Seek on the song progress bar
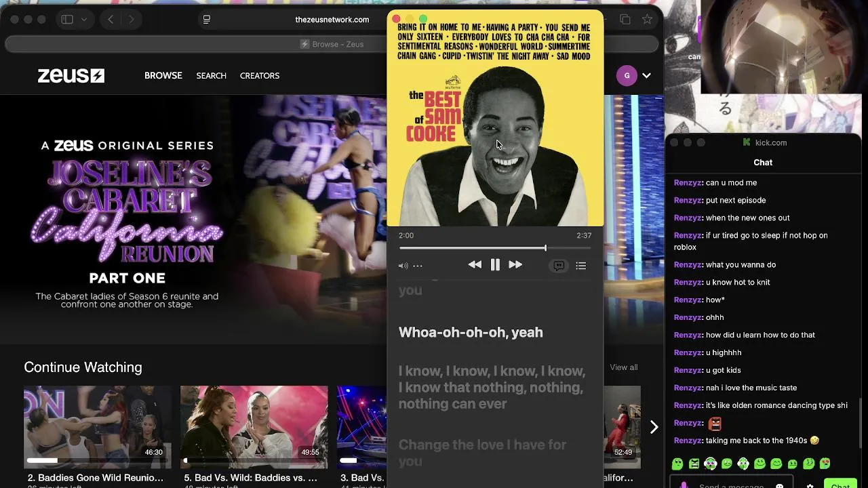The height and width of the screenshot is (488, 868). point(495,248)
